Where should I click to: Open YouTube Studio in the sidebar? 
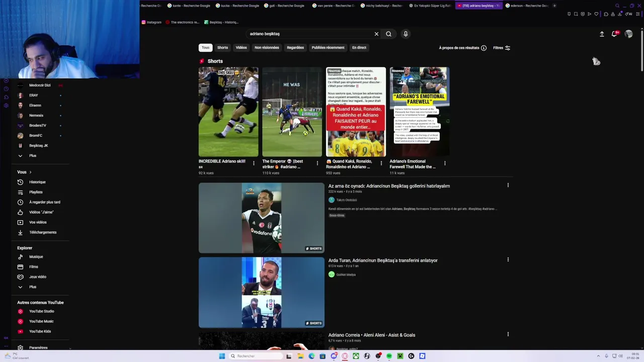tap(42, 311)
